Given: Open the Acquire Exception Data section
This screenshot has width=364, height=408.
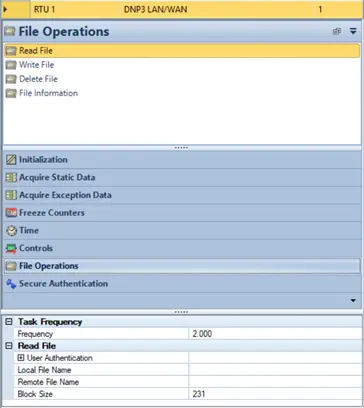Looking at the screenshot, I should click(x=182, y=195).
